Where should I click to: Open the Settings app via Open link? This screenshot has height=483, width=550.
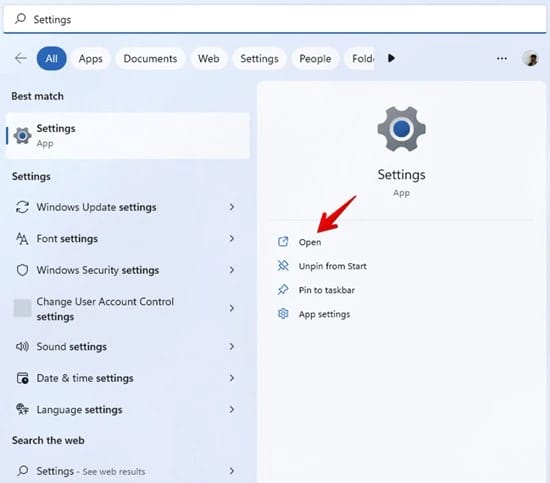point(310,242)
